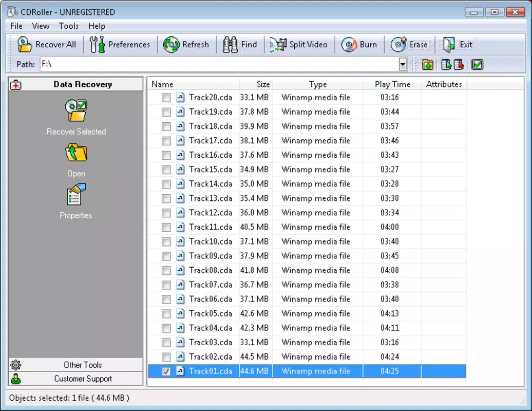Tick the checkbox for Track10.cda
The image size is (532, 411).
tap(166, 241)
